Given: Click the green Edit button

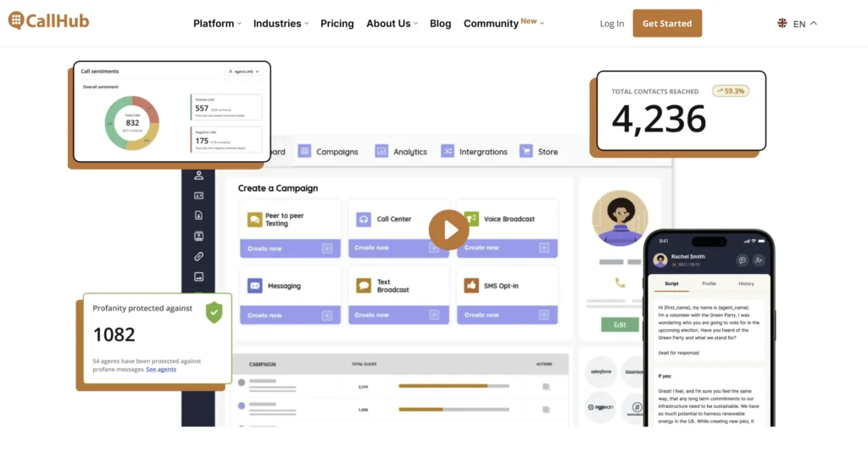Looking at the screenshot, I should click(x=620, y=324).
